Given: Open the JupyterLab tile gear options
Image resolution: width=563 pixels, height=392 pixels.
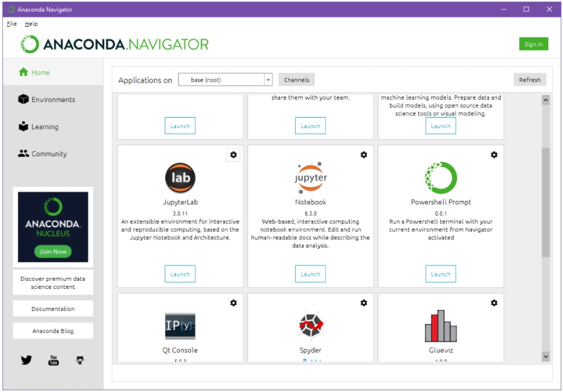Looking at the screenshot, I should click(233, 154).
